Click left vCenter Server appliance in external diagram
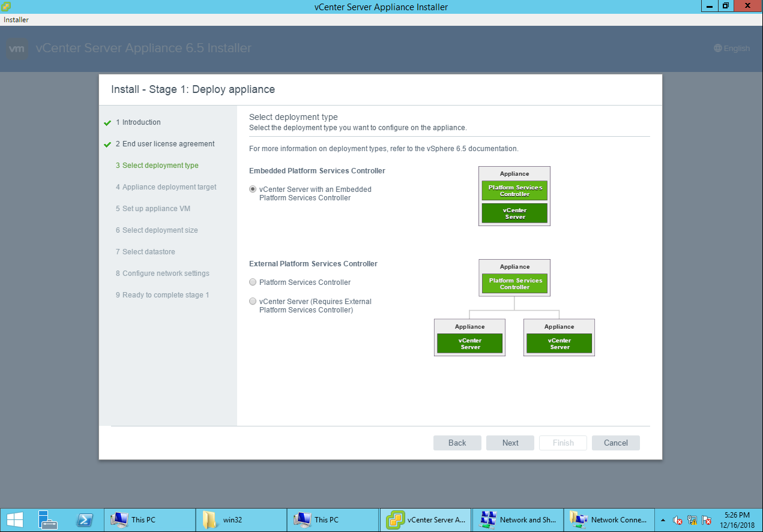Screen dimensions: 763x532 469,338
